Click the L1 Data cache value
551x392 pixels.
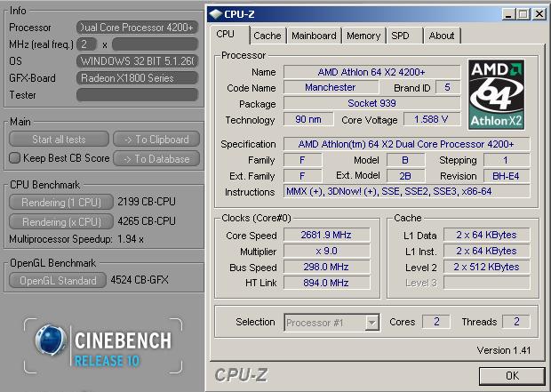(x=487, y=235)
